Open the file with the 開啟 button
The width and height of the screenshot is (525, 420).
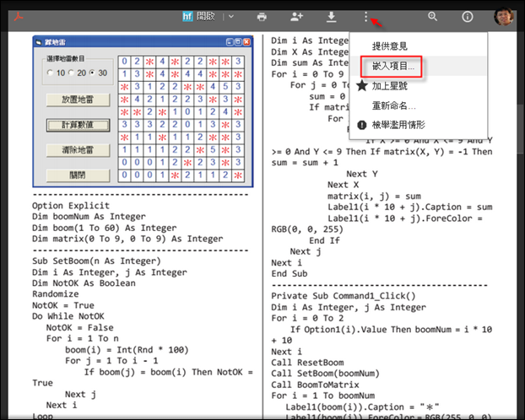tap(205, 16)
